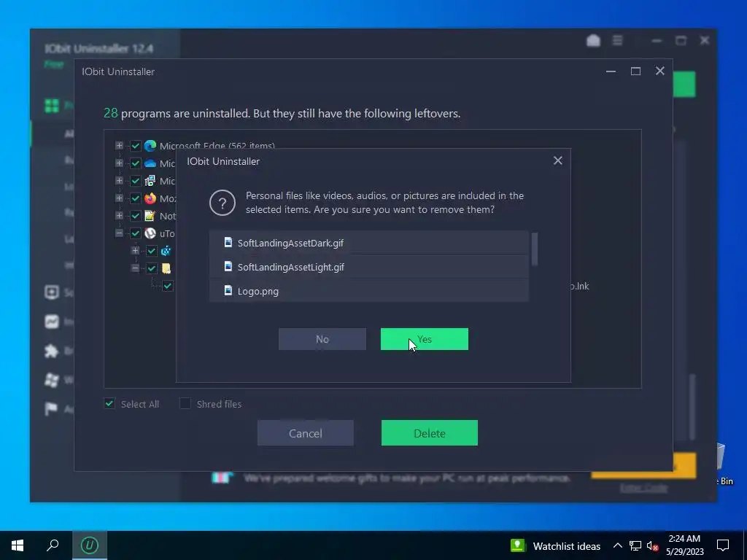Click the OneDrive cloud icon
This screenshot has height=560, width=747.
click(x=150, y=163)
